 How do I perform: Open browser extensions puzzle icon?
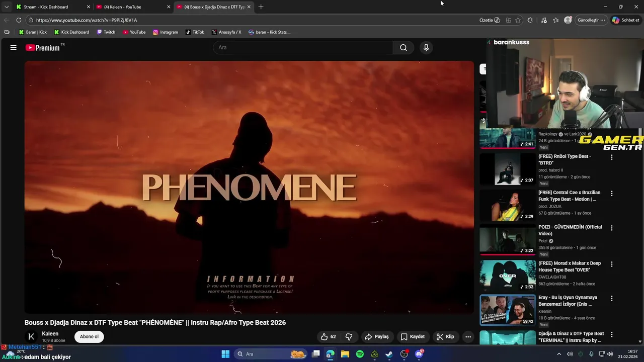(530, 20)
